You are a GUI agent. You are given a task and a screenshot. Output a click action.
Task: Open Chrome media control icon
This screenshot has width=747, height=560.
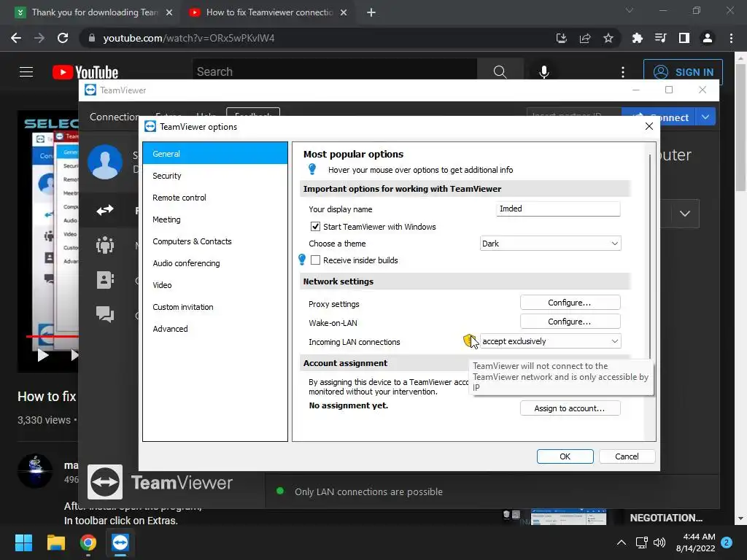point(660,38)
